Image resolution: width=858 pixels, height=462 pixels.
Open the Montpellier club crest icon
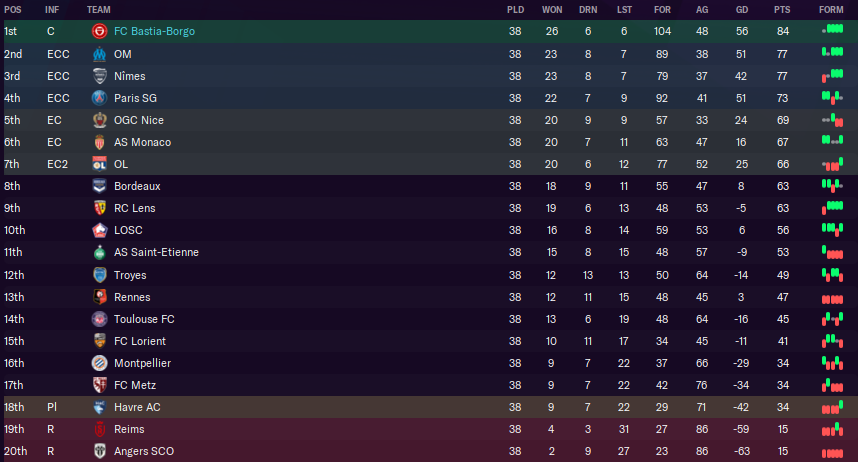click(x=99, y=363)
